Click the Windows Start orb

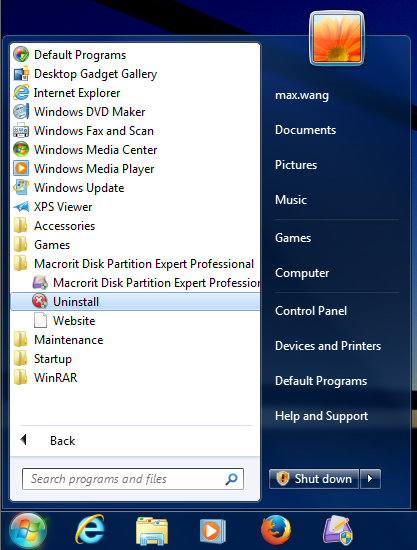pyautogui.click(x=28, y=531)
